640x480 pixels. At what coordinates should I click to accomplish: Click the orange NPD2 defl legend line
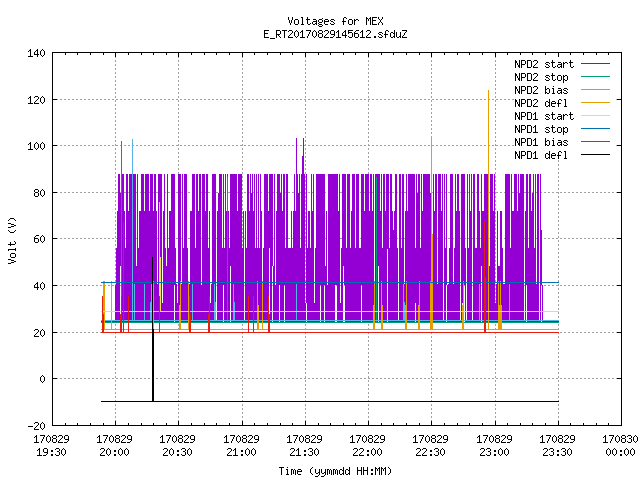click(x=595, y=102)
